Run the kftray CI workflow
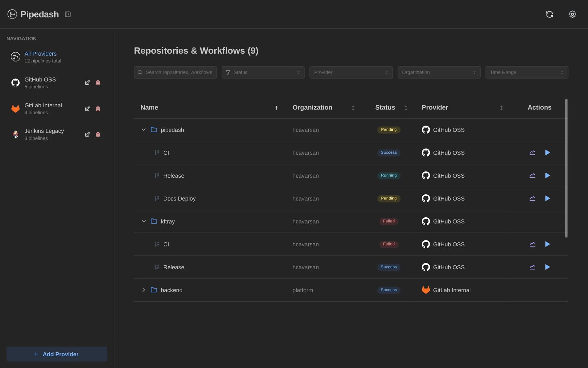 click(547, 244)
